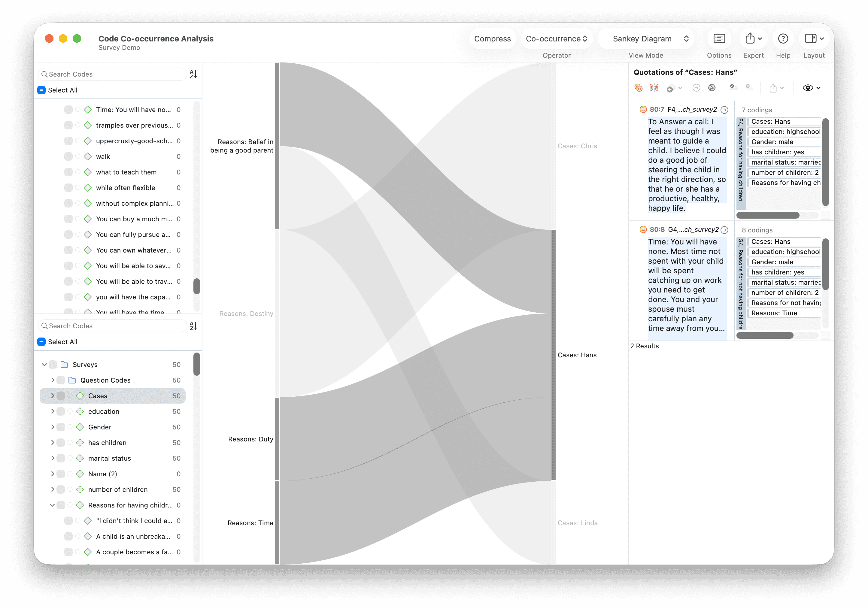The height and width of the screenshot is (609, 868).
Task: Open the Layout dropdown
Action: [814, 38]
